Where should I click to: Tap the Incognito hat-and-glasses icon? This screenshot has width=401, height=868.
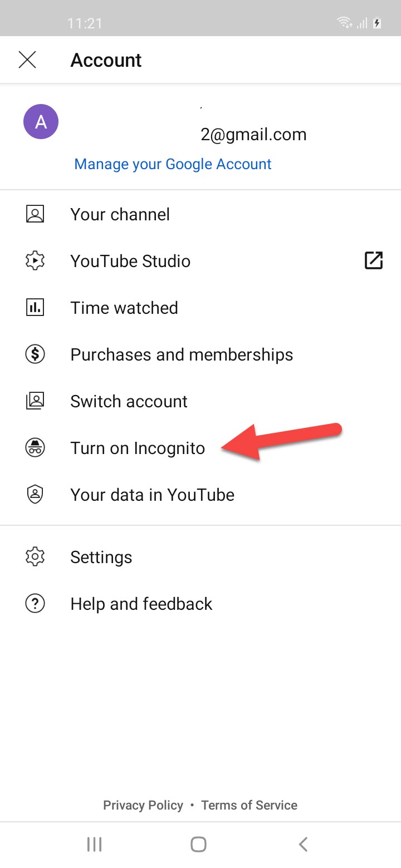(35, 448)
